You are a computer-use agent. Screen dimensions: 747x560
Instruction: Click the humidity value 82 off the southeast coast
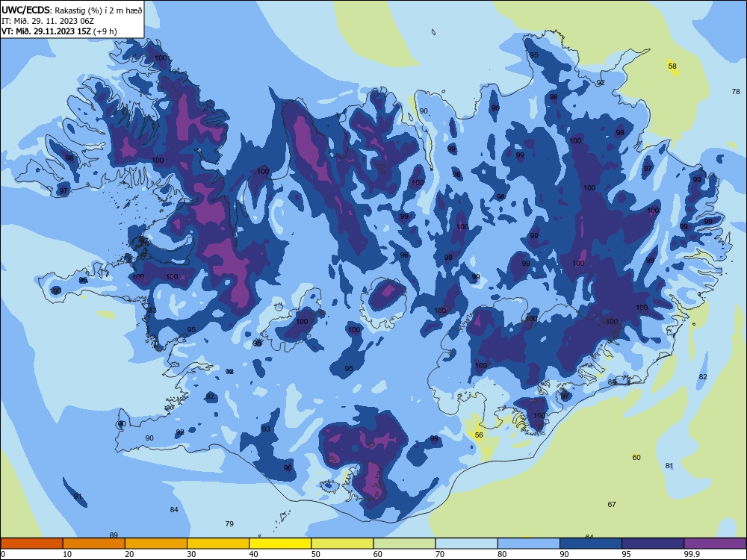tap(703, 376)
